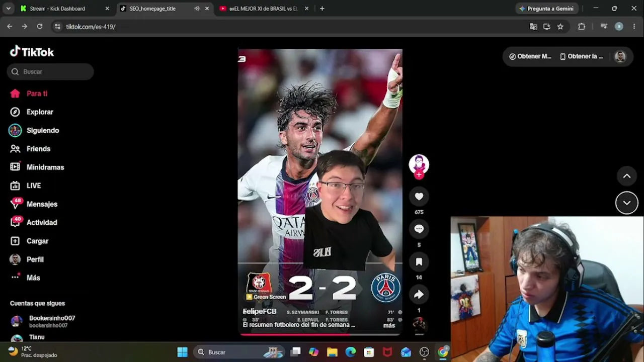Go back in browser history
The width and height of the screenshot is (644, 362).
tap(10, 27)
